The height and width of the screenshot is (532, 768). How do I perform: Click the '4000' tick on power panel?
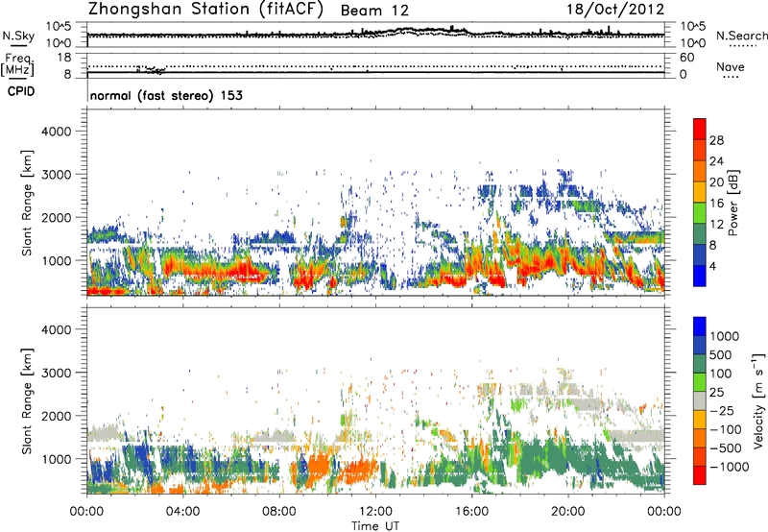(57, 132)
